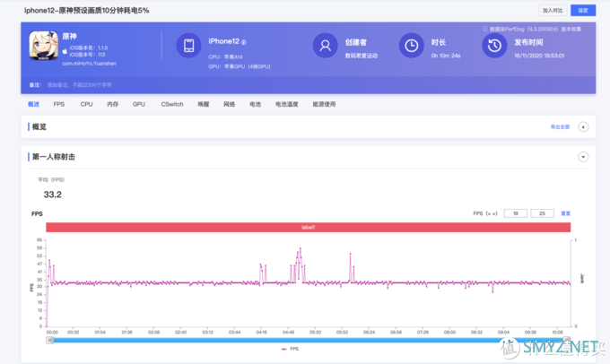Click the info icon before 数据由PerfDog
Viewport: 610px width, 364px height.
pos(485,30)
